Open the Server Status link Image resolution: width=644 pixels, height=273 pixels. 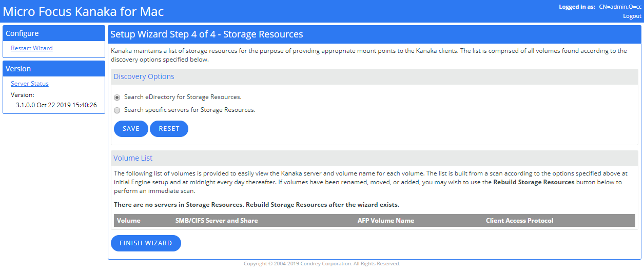[30, 84]
